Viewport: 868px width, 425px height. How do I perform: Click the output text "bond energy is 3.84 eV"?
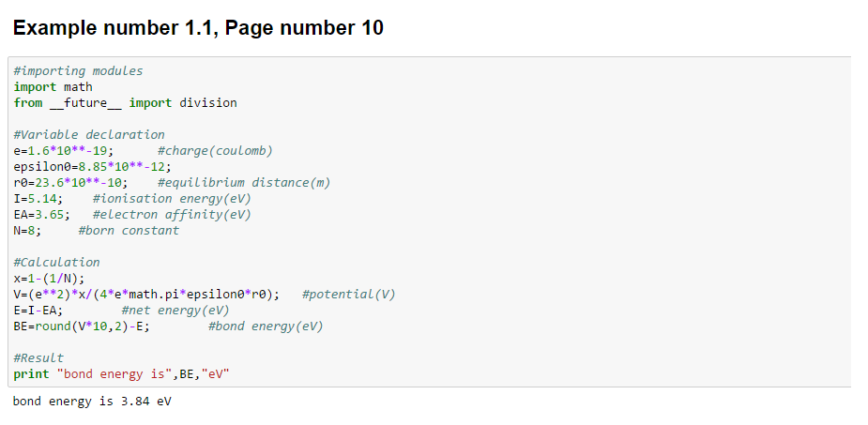[x=92, y=402]
